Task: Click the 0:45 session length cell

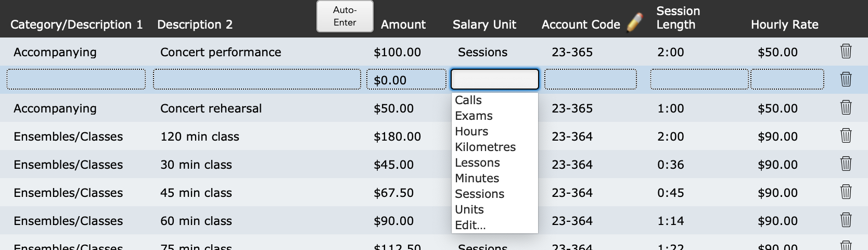Action: click(x=671, y=193)
